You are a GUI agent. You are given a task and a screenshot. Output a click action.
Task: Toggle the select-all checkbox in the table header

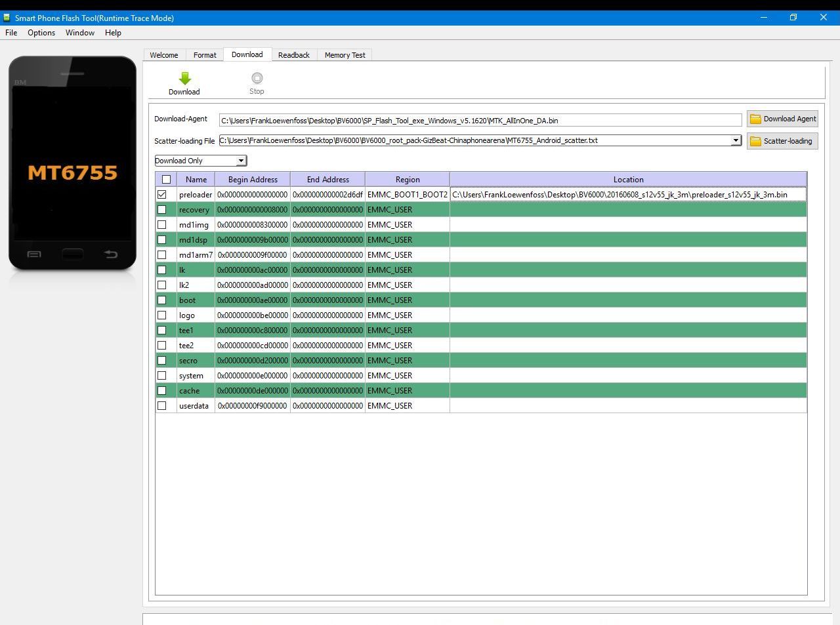click(166, 180)
